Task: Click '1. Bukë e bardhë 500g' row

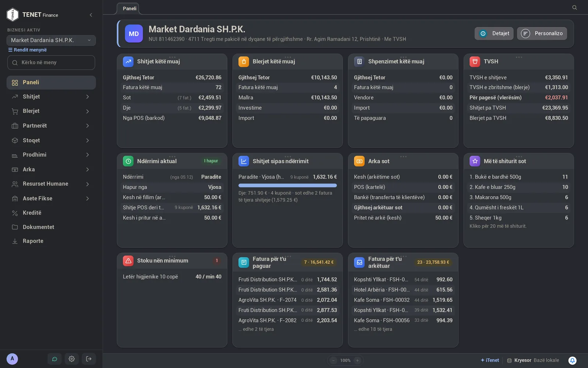Action: pyautogui.click(x=519, y=177)
